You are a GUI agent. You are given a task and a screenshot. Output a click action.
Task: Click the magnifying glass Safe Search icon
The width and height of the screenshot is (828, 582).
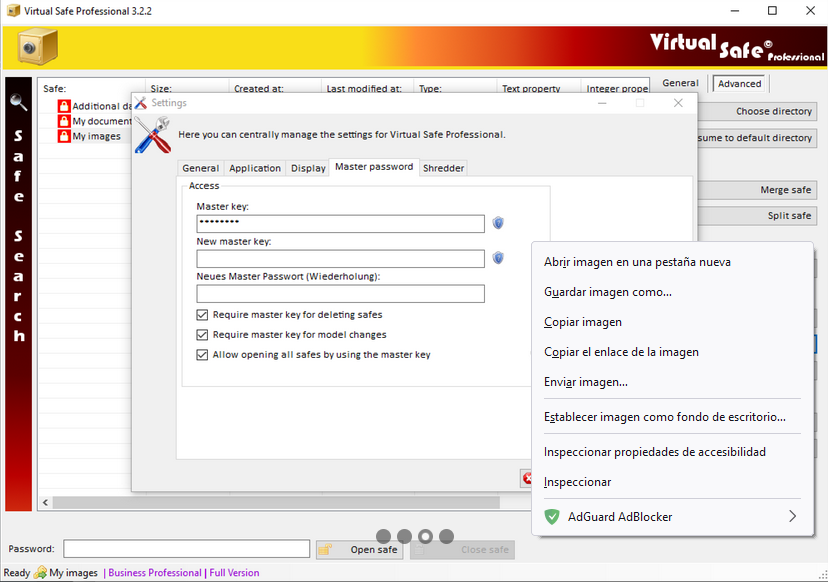click(x=18, y=102)
